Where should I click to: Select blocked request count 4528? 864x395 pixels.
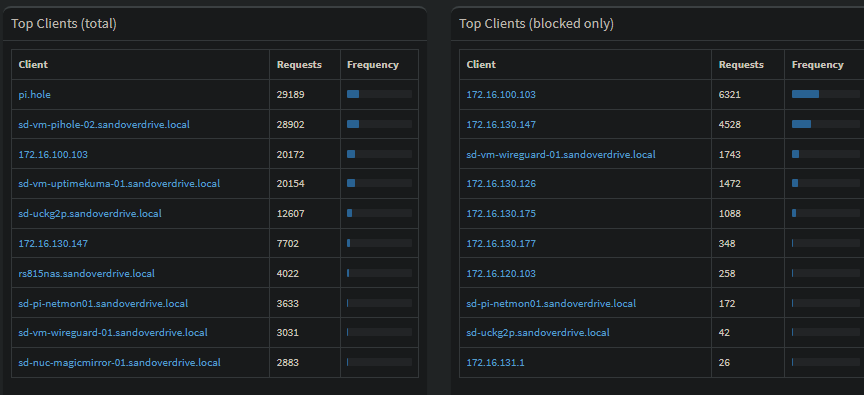[x=730, y=125]
